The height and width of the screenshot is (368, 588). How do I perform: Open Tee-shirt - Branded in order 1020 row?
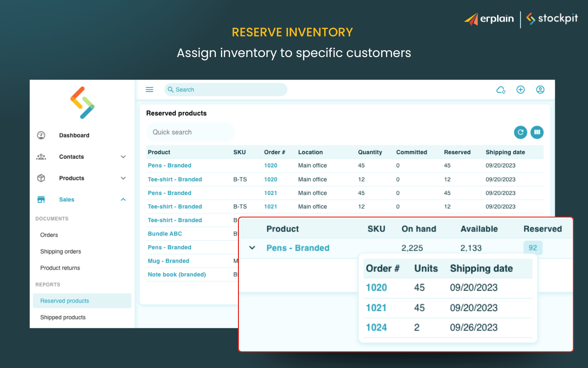[x=175, y=179]
